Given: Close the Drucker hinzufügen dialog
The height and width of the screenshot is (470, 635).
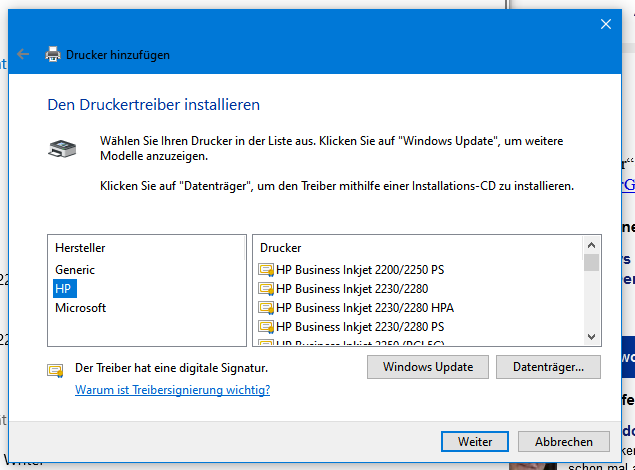Looking at the screenshot, I should pyautogui.click(x=605, y=24).
